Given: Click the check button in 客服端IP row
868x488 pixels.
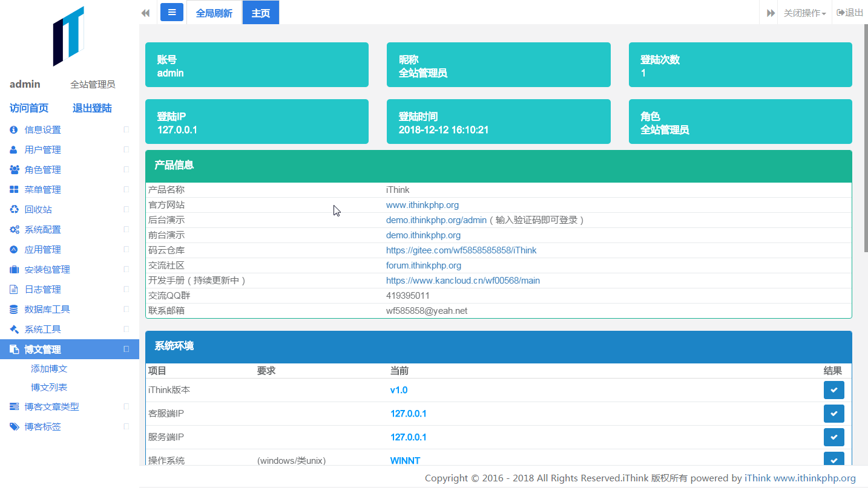Looking at the screenshot, I should pos(833,414).
